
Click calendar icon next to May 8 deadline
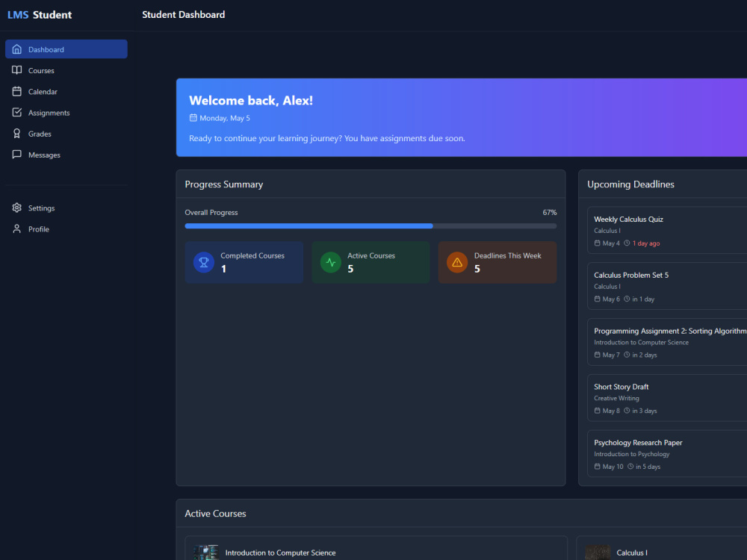597,411
